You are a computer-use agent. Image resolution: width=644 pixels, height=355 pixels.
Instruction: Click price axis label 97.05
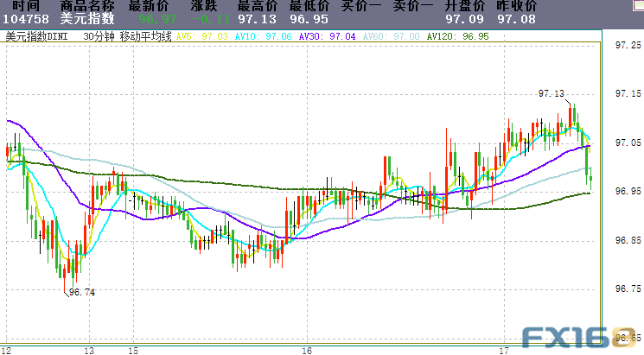tap(628, 143)
